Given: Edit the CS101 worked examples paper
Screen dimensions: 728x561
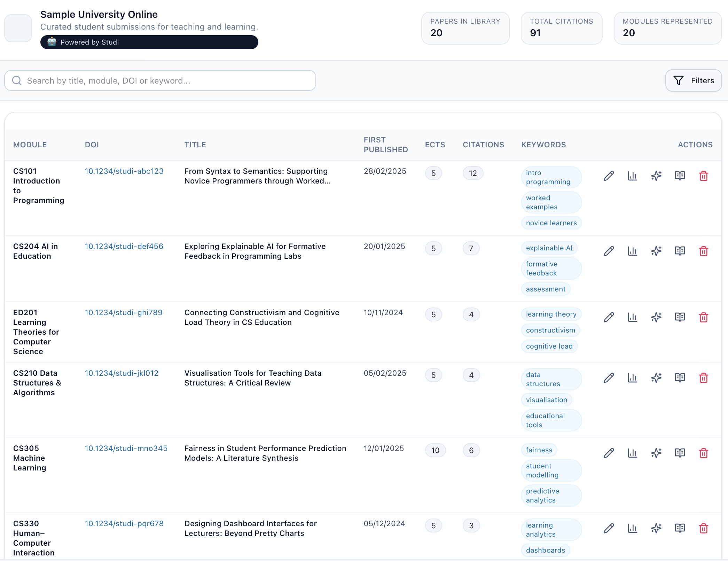Looking at the screenshot, I should (x=609, y=176).
